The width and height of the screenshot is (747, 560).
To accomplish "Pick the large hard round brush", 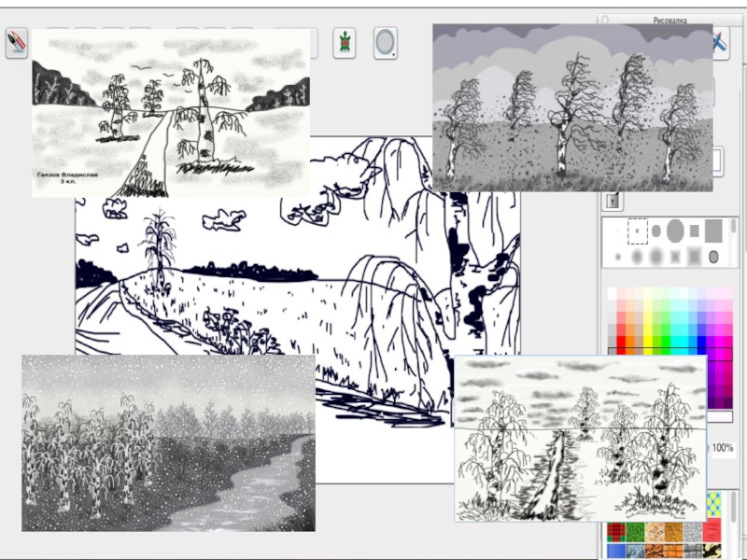I will pos(675,231).
